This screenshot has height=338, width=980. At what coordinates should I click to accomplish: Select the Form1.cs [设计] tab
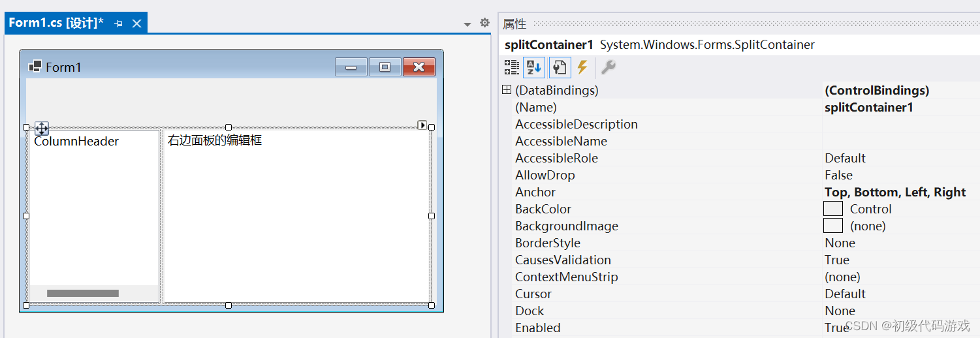click(x=56, y=23)
